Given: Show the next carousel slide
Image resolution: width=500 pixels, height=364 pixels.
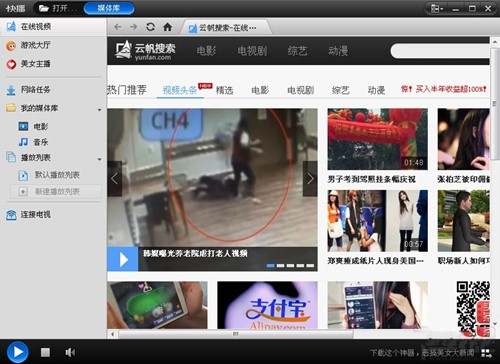Looking at the screenshot, I should pos(310,179).
